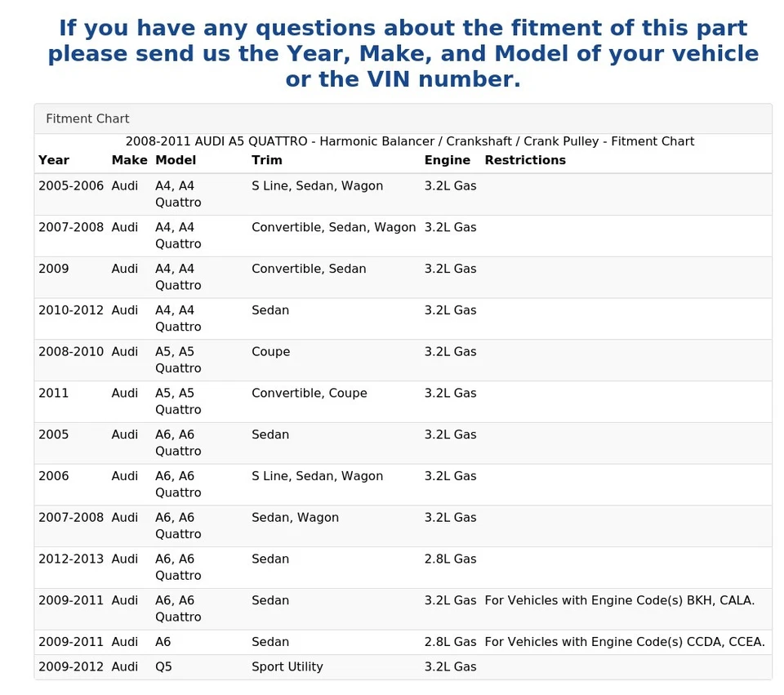
Task: Click the Convertible, Sedan, Wagon trim cell
Action: click(333, 228)
